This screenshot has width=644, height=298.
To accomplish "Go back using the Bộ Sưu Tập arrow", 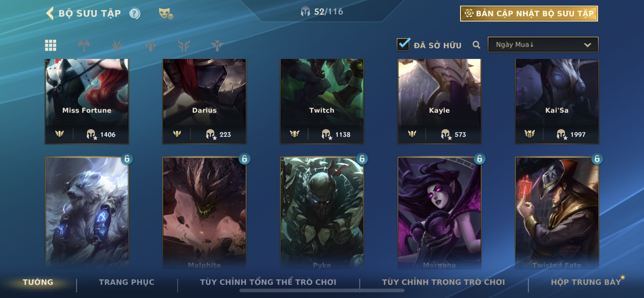I will click(50, 13).
